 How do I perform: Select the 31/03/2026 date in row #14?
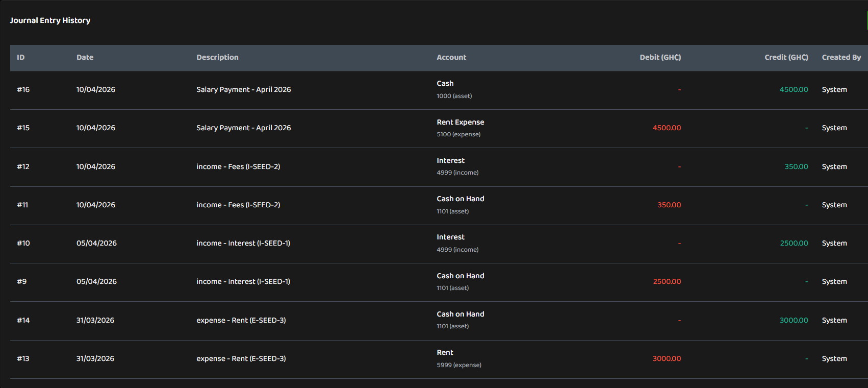point(95,320)
